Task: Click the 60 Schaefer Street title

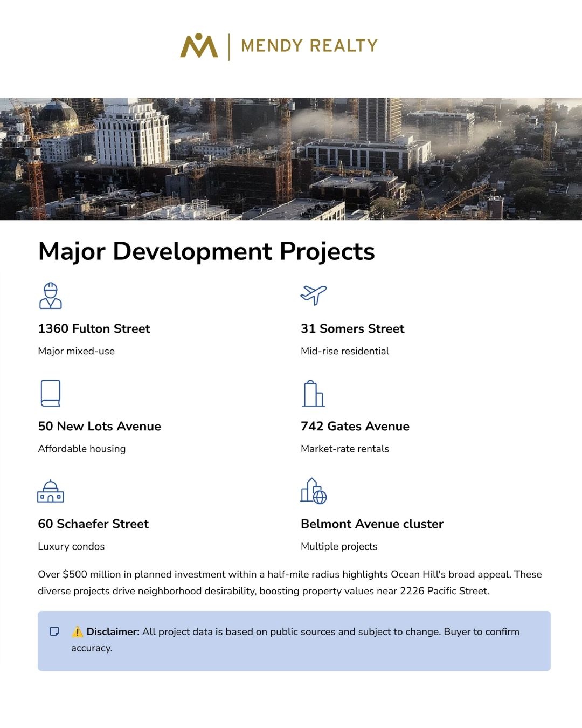Action: click(x=93, y=524)
